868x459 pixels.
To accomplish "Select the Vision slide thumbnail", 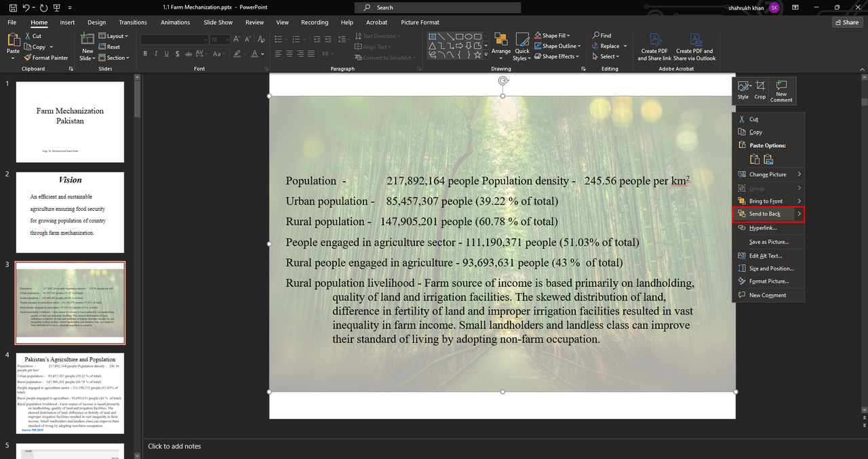I will click(70, 212).
